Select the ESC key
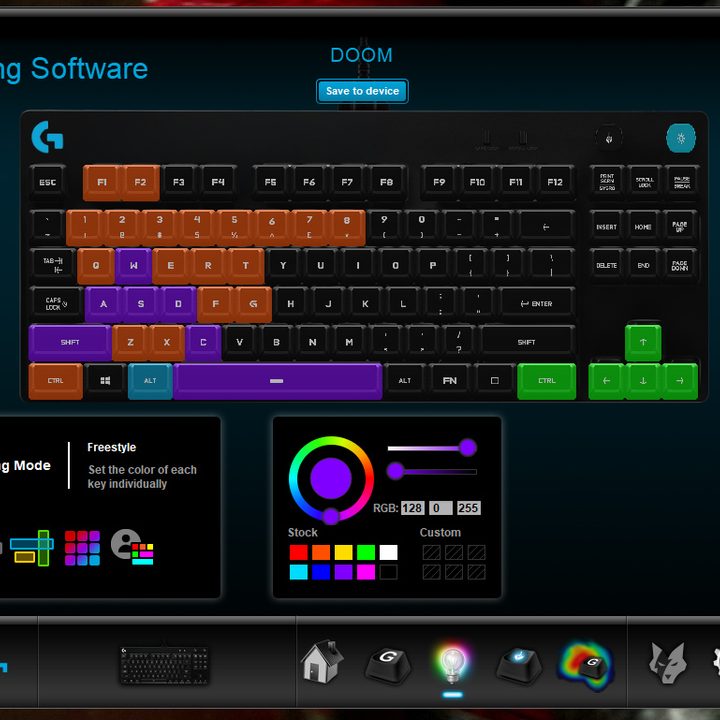Image resolution: width=720 pixels, height=720 pixels. [47, 182]
